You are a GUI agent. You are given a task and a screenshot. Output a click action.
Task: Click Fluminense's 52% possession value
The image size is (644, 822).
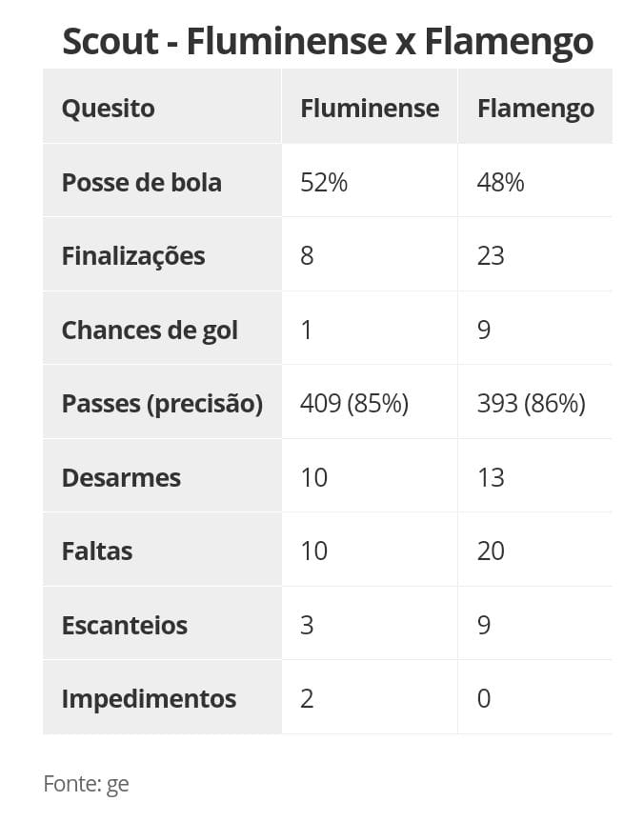[324, 182]
